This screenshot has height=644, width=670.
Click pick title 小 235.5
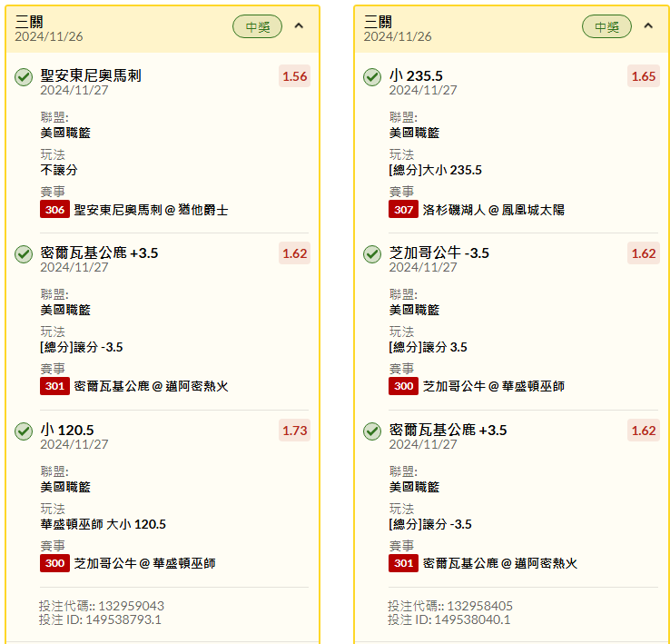click(x=416, y=75)
